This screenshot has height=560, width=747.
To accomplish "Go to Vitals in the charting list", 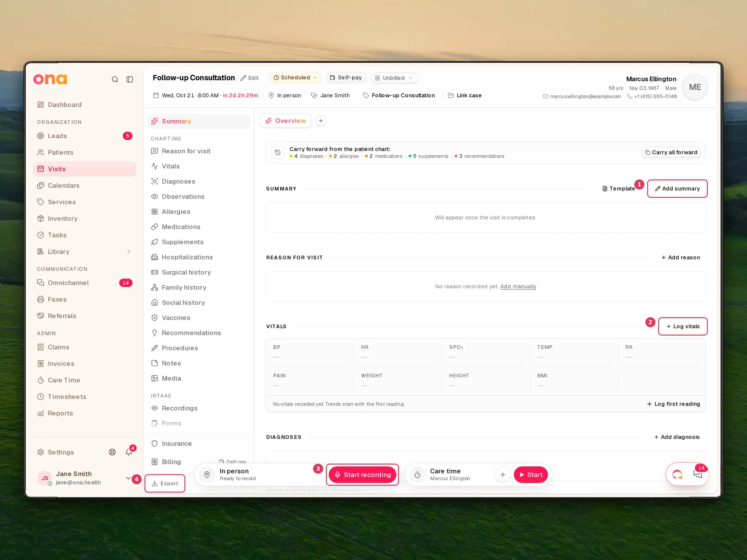I will click(199, 166).
